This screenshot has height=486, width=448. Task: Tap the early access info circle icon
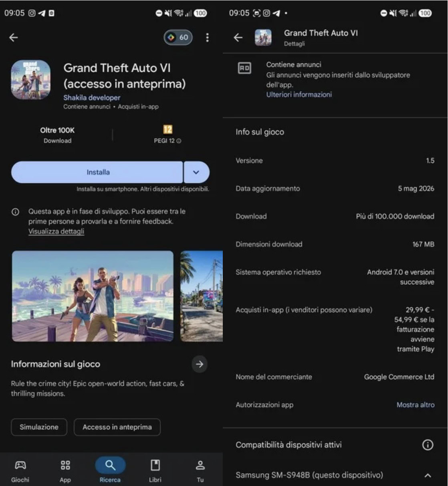coord(15,212)
